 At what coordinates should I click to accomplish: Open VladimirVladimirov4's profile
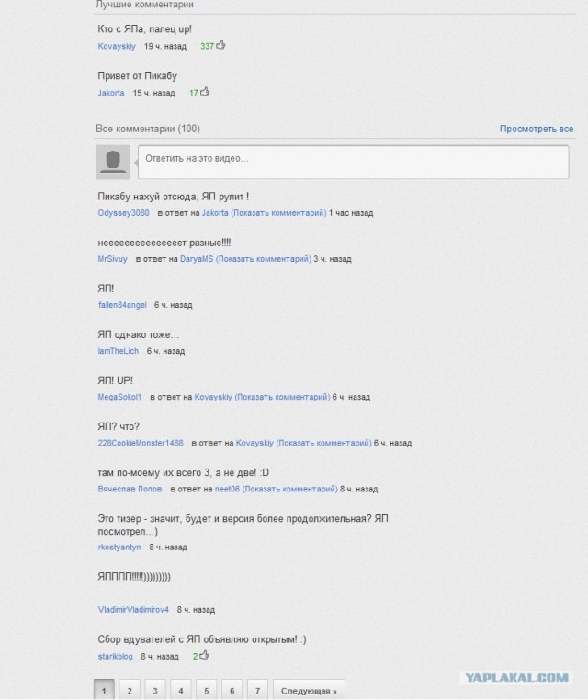point(133,609)
